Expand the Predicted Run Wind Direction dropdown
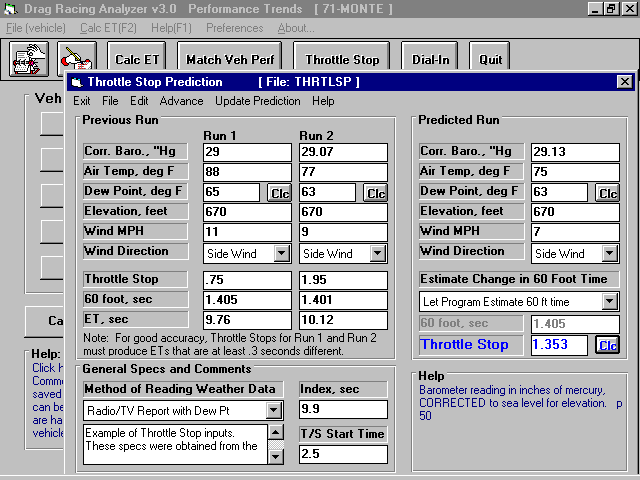This screenshot has height=480, width=640. [x=609, y=253]
